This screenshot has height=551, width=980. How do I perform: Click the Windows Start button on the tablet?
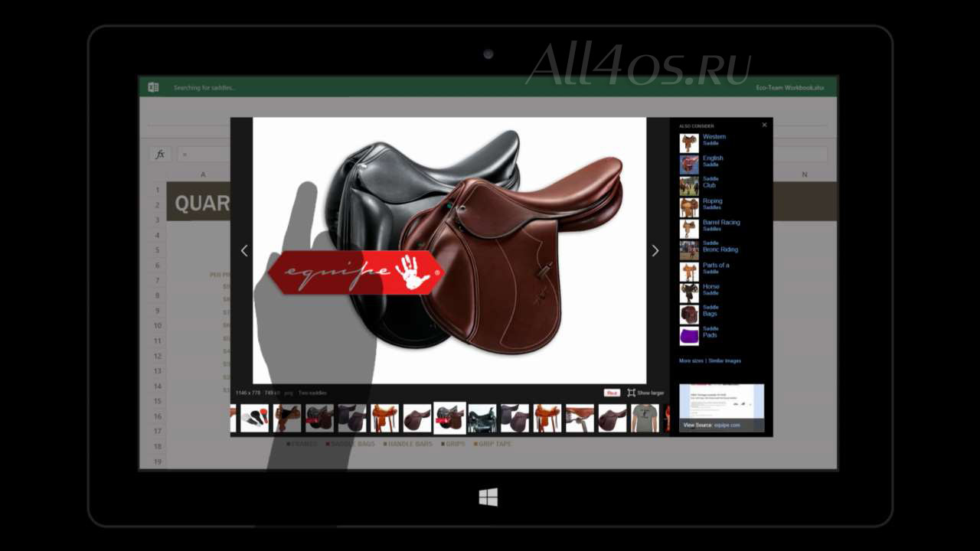(488, 497)
